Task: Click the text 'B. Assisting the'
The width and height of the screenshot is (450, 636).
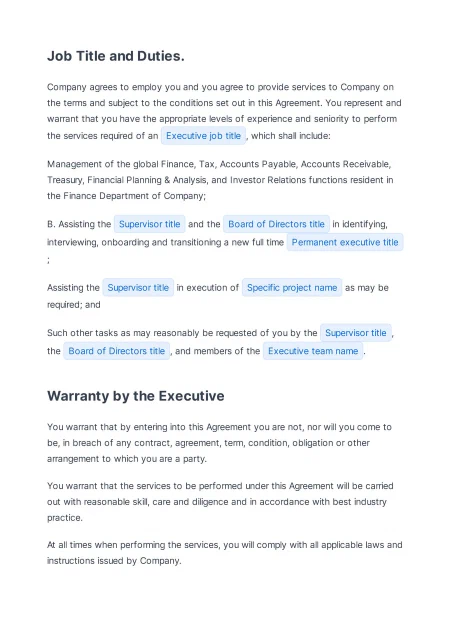Action: coord(79,224)
